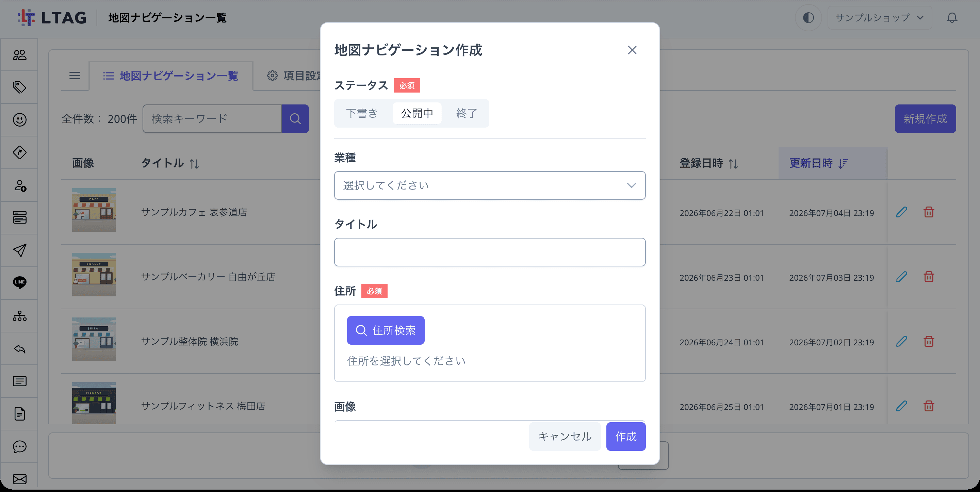The image size is (980, 492).
Task: Click the キャンセル button
Action: (x=565, y=437)
